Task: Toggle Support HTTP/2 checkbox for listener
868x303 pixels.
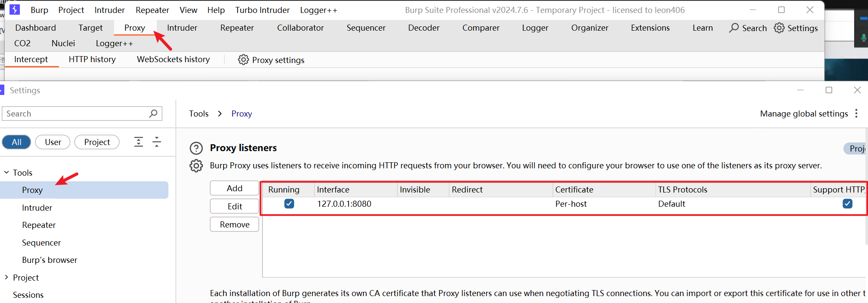Action: coord(848,204)
